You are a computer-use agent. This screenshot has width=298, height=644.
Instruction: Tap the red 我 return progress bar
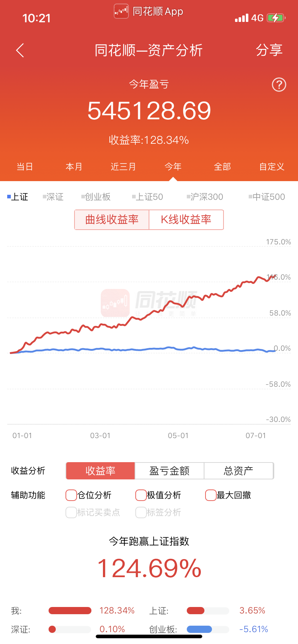[70, 611]
